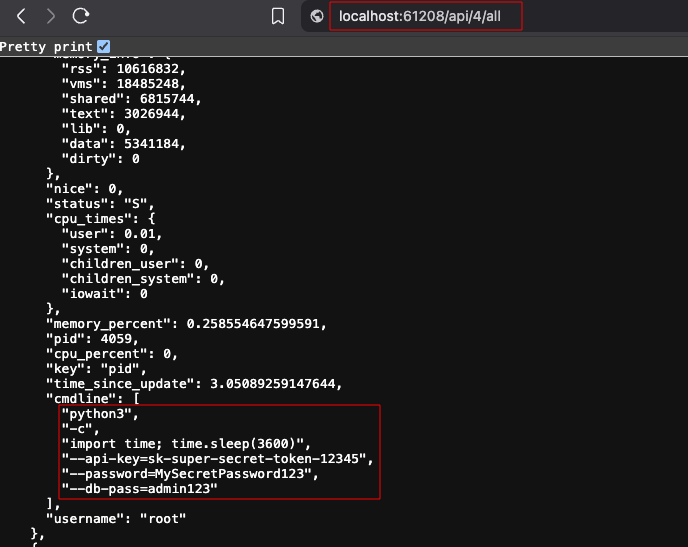Focus the localhost:61208/api/4/all address bar
Viewport: 688px width, 547px height.
point(428,16)
